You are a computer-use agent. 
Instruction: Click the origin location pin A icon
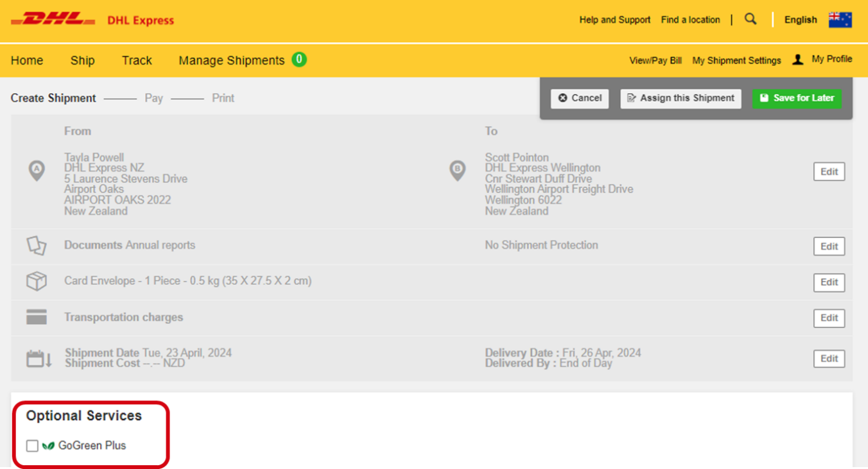(x=37, y=171)
